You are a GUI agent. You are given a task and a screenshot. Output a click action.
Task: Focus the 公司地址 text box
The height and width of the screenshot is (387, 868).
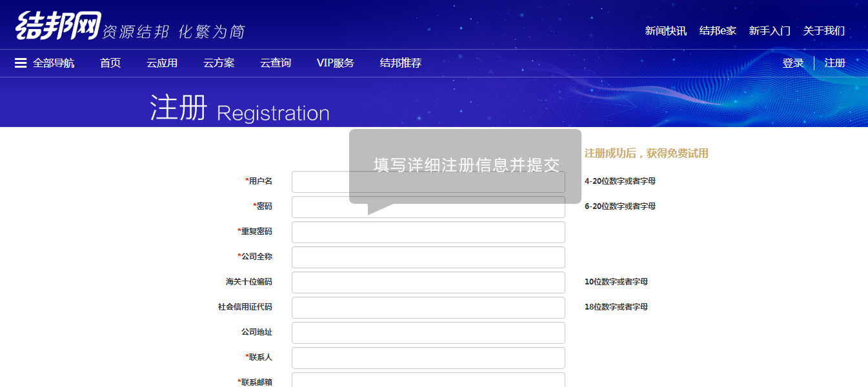point(428,333)
